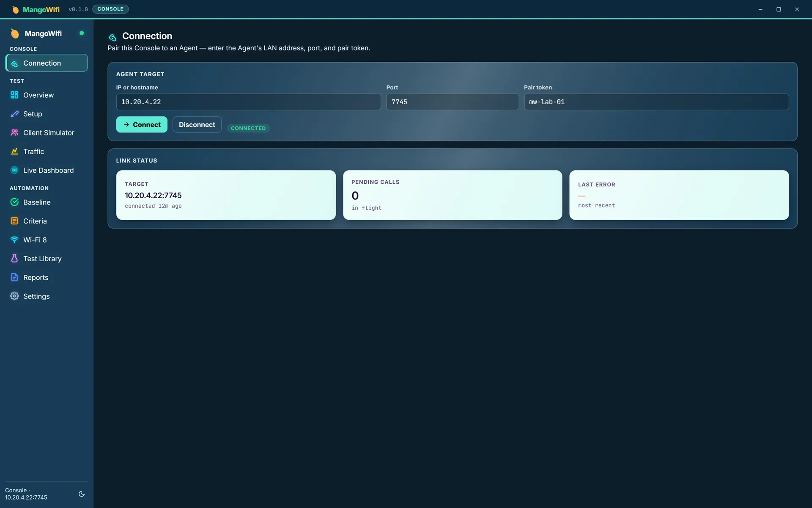Click the Console address in sidebar footer

26,494
